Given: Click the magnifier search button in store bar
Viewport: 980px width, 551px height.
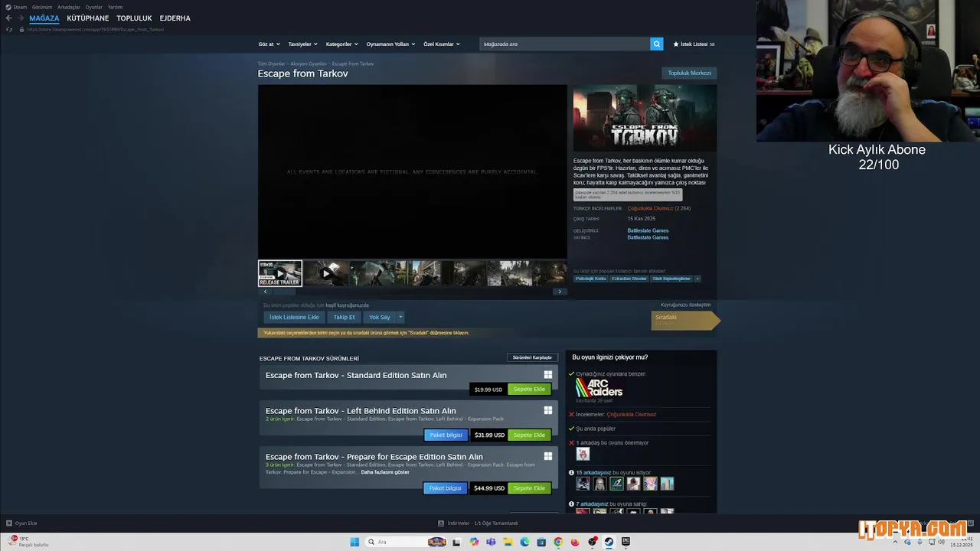Looking at the screenshot, I should point(657,44).
